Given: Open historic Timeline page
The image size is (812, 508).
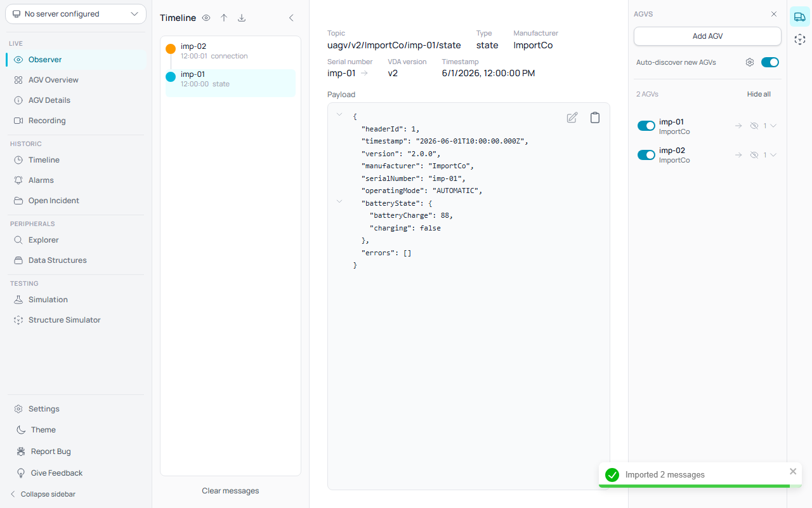Looking at the screenshot, I should click(x=76, y=160).
